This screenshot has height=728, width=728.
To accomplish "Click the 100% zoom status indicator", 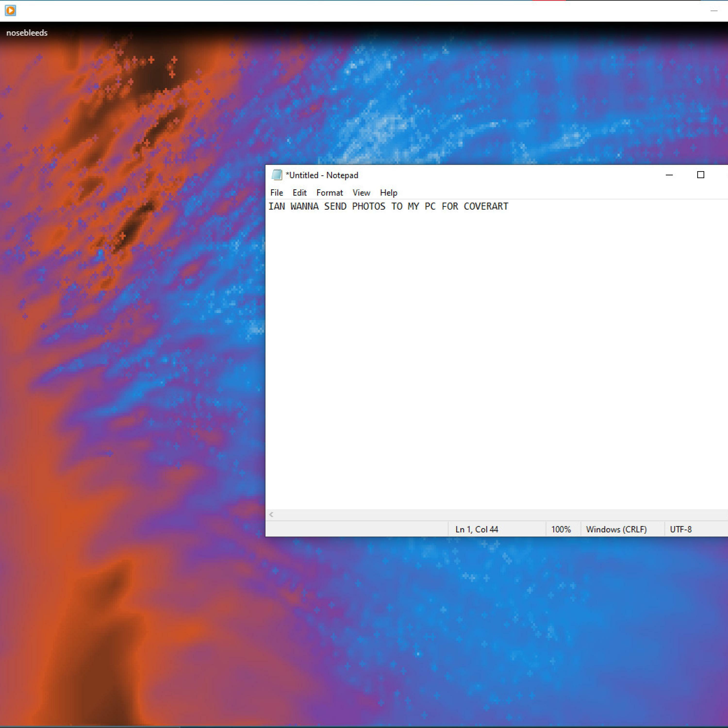I will pyautogui.click(x=561, y=529).
